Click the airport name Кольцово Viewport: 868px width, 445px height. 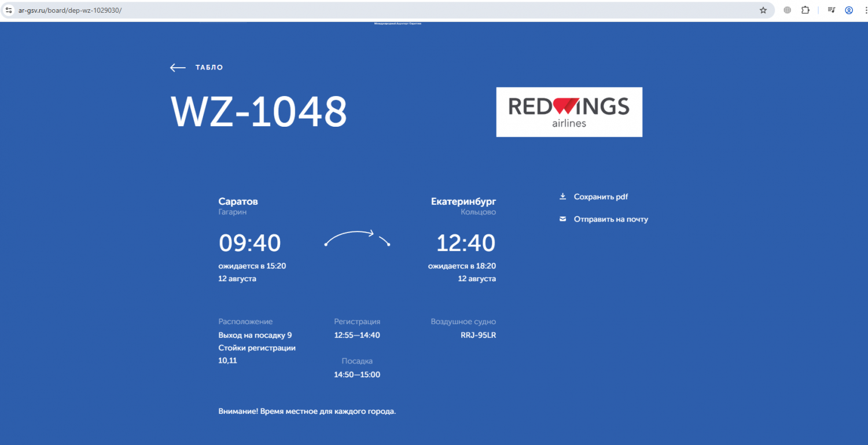pyautogui.click(x=479, y=212)
